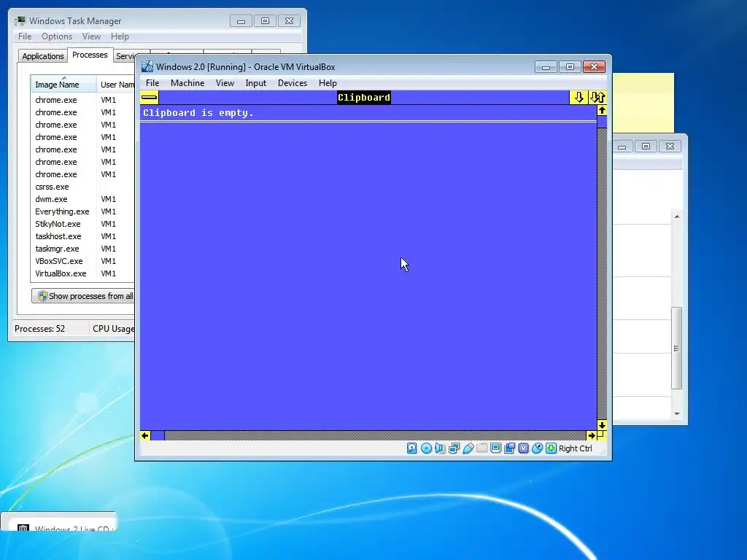
Task: Select the StikyNot.exe process
Action: 83,224
